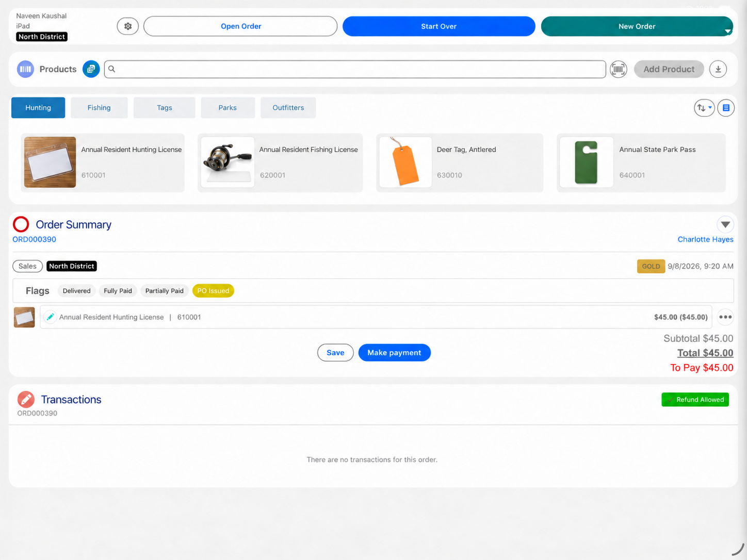Open the Parks tab

[228, 108]
